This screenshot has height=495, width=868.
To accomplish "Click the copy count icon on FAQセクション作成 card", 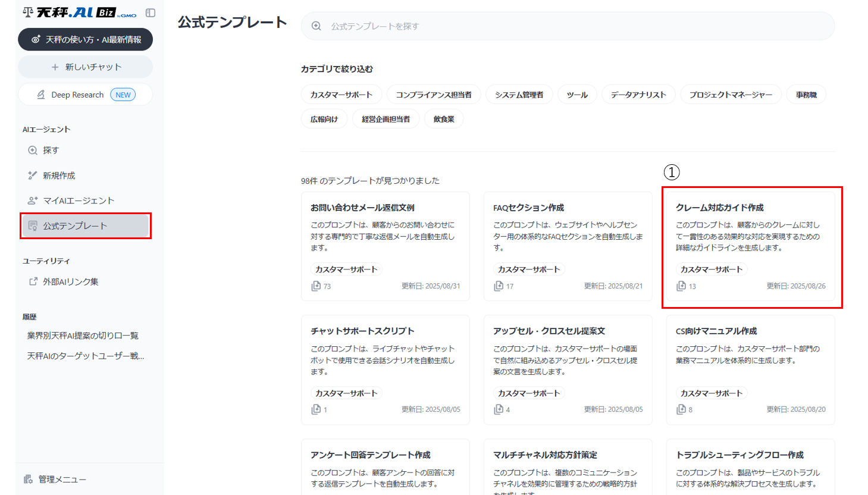I will 499,286.
